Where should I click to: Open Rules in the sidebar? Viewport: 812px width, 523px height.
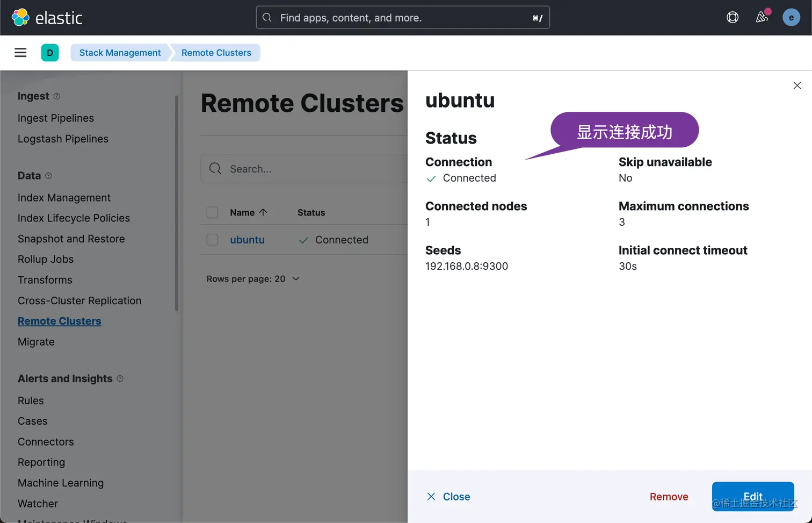pos(31,400)
